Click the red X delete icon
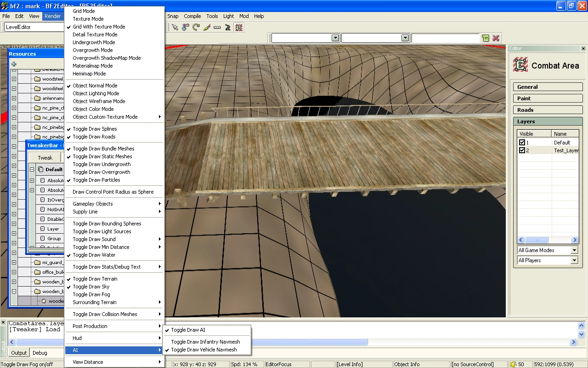The width and height of the screenshot is (588, 368). point(496,38)
